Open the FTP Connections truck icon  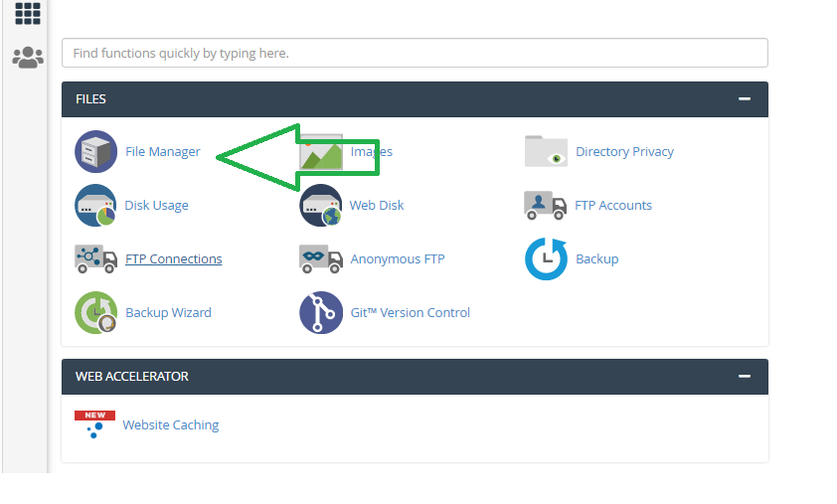point(95,258)
